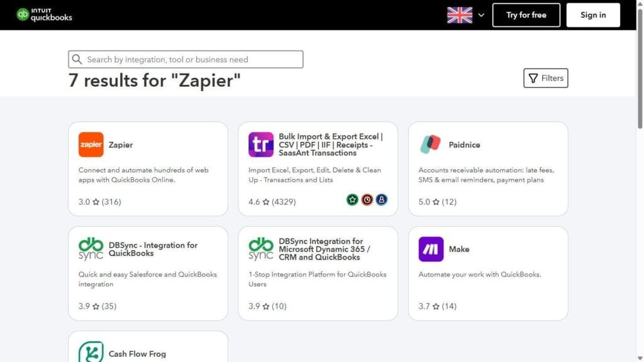Click 'Automate your work with QuickBooks' text
The width and height of the screenshot is (644, 362).
point(480,274)
